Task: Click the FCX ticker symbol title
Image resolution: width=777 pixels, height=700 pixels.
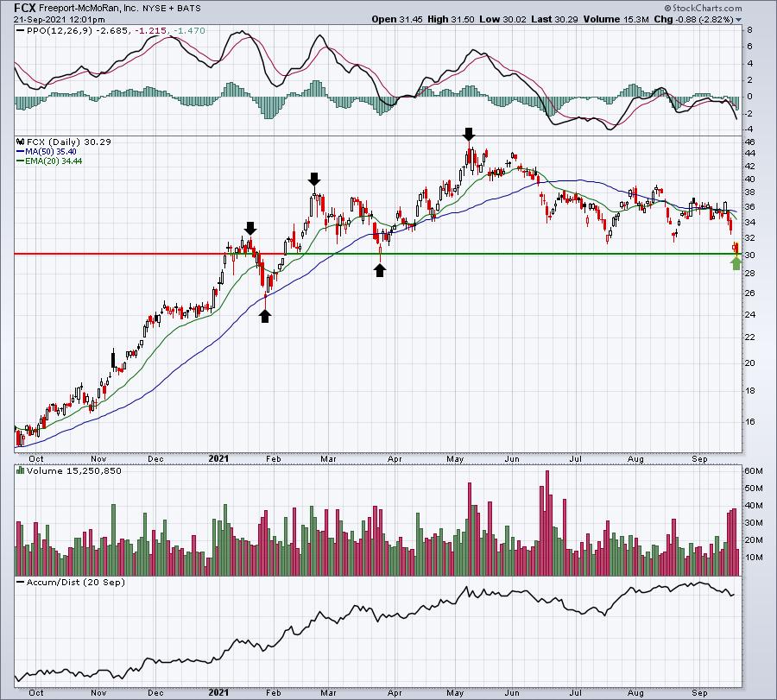Action: click(25, 8)
